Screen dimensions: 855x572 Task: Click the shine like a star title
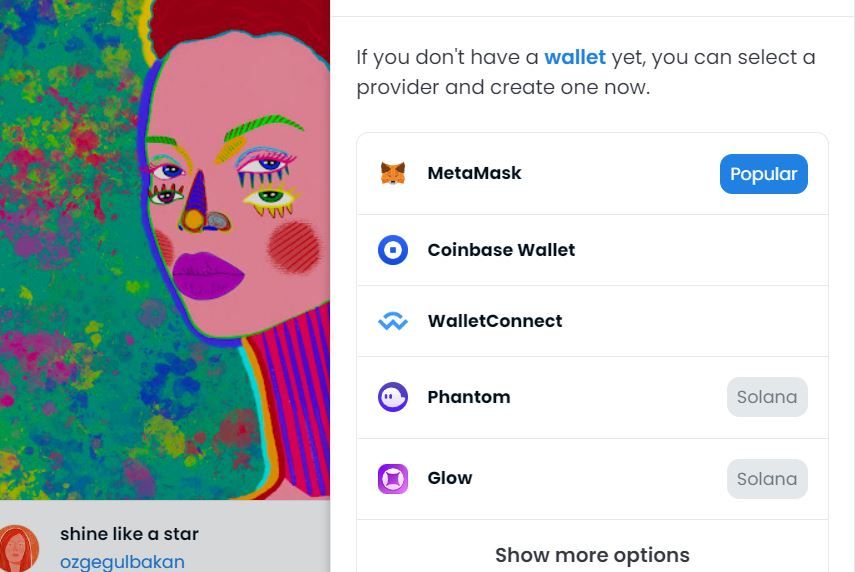click(129, 534)
